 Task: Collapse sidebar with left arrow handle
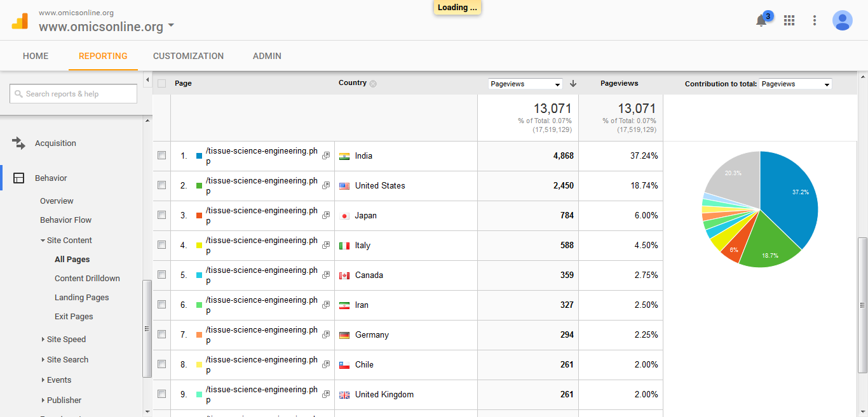(147, 80)
